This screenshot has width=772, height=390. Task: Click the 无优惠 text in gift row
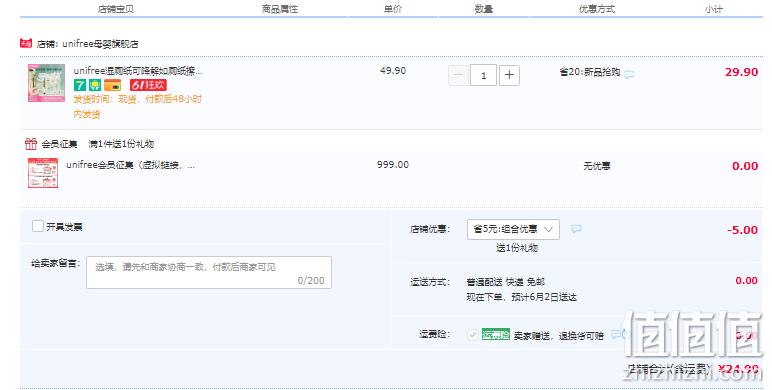click(597, 166)
